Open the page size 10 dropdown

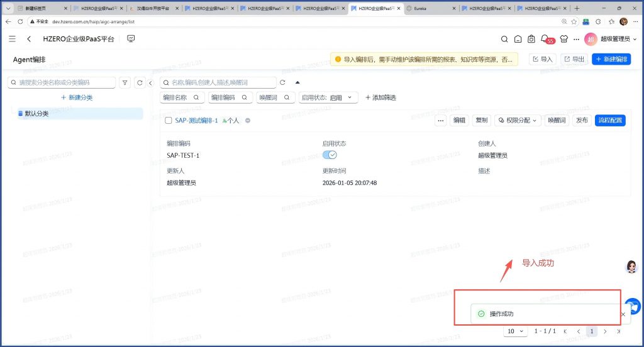pos(516,331)
